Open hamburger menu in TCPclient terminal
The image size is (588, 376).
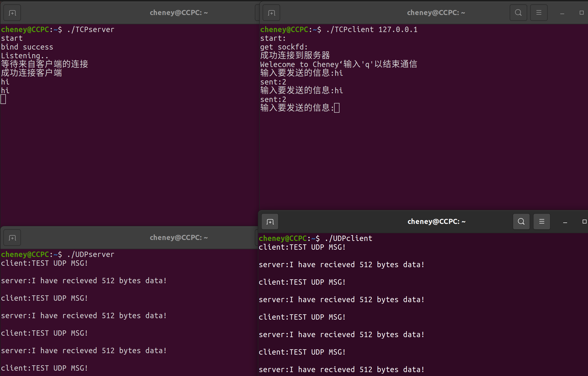[x=539, y=13]
